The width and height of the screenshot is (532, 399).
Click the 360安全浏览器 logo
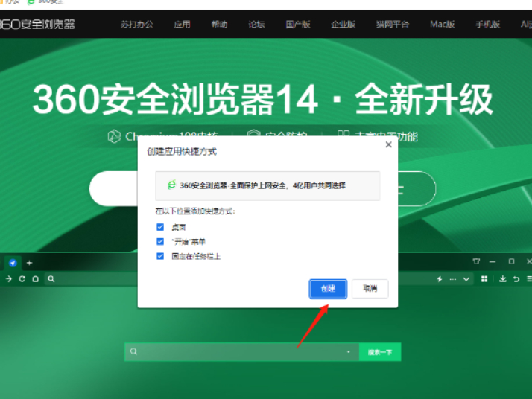pos(37,24)
